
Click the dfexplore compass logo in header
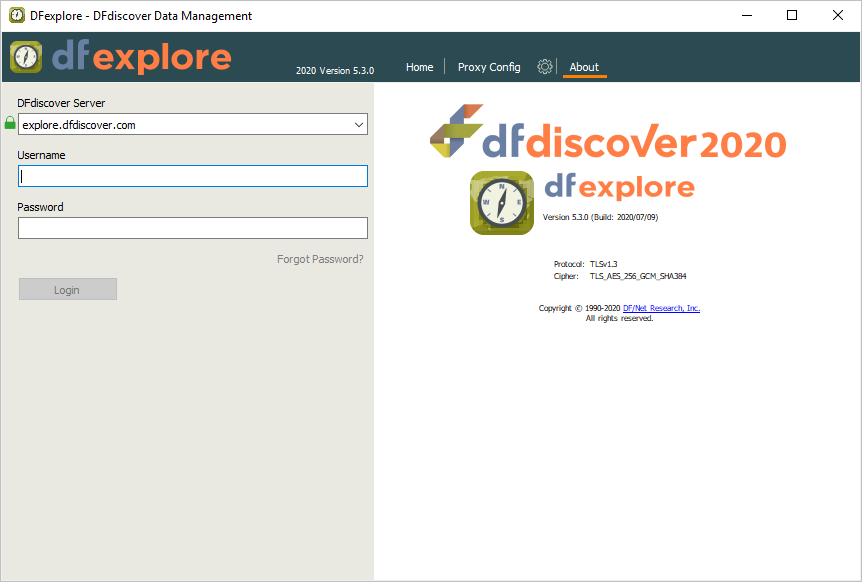click(26, 58)
